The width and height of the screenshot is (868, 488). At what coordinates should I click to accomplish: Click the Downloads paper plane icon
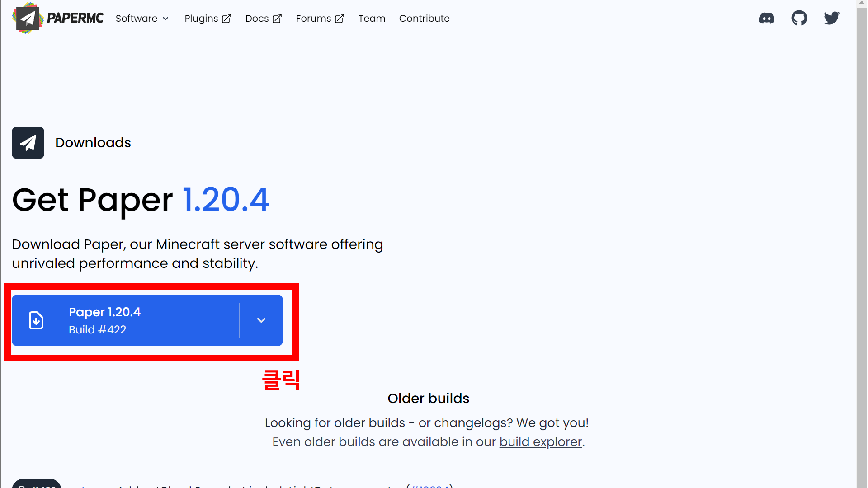click(x=28, y=143)
